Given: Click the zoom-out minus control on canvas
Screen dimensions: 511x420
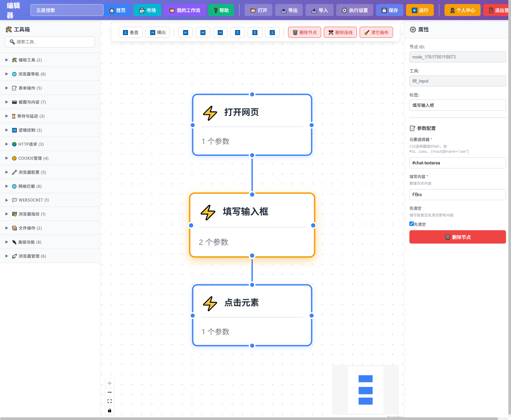Looking at the screenshot, I should click(x=109, y=392).
